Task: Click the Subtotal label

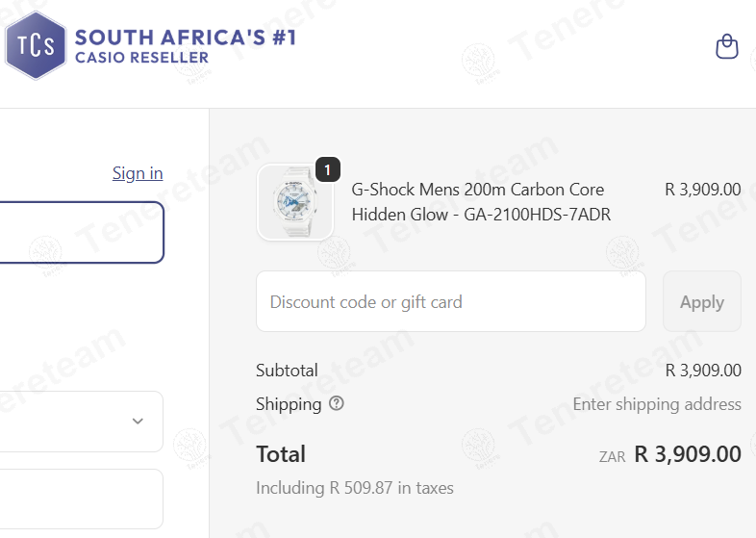Action: click(x=287, y=371)
